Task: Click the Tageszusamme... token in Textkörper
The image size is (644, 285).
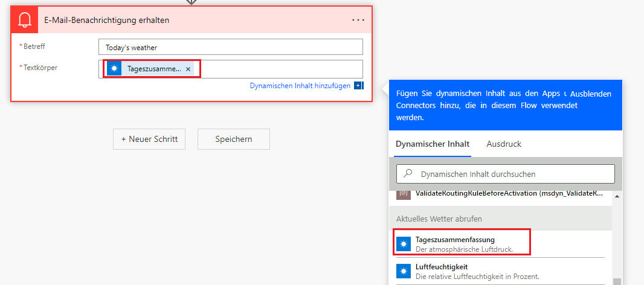Action: coord(150,69)
